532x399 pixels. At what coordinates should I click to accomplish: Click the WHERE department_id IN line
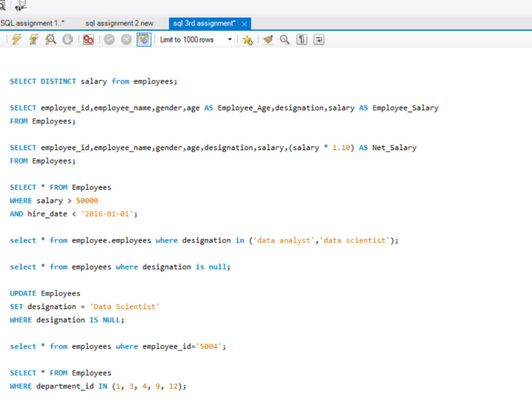click(x=98, y=386)
